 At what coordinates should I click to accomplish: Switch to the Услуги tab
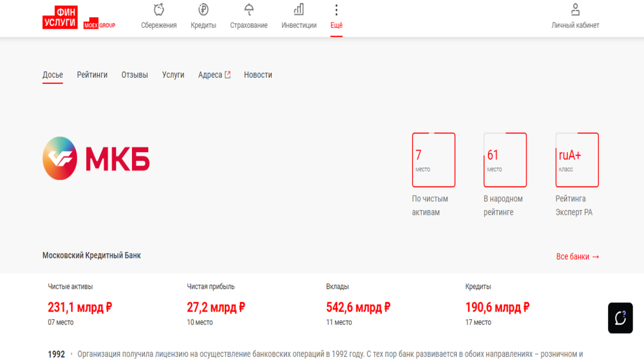(173, 75)
